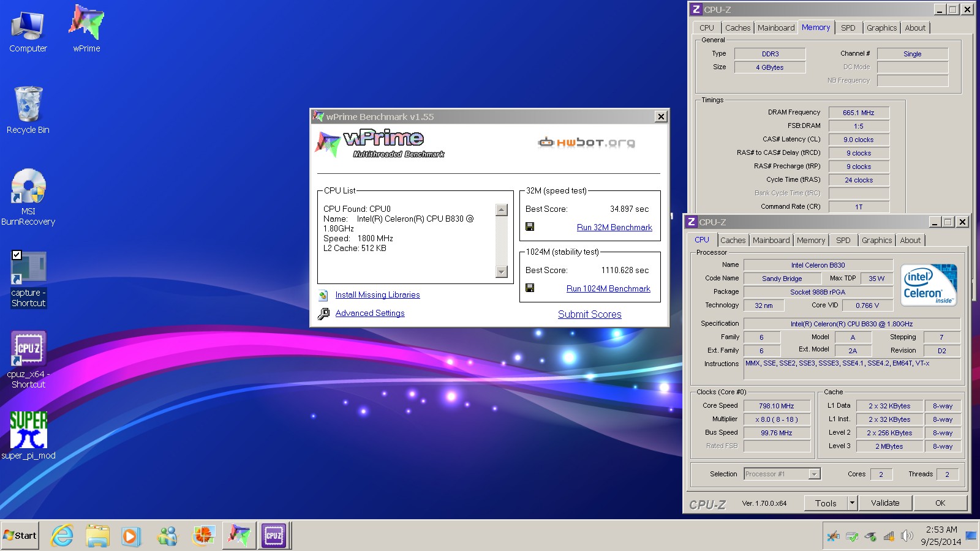Switch to CPU tab in back CPU-Z window
980x551 pixels.
(707, 28)
